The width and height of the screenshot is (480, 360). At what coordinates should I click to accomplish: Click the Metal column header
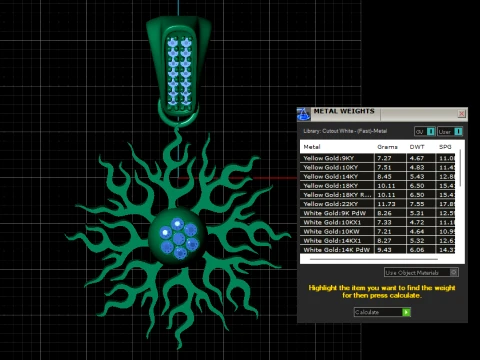pos(312,147)
